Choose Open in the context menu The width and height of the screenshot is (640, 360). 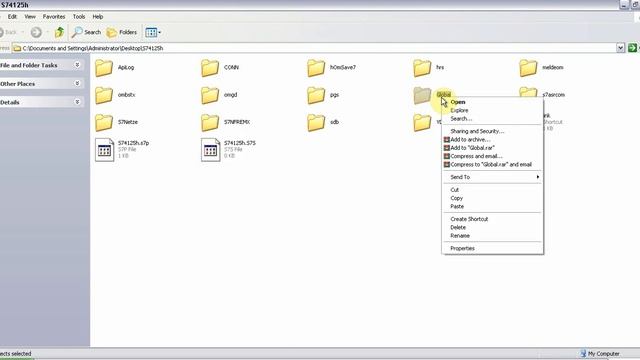[492, 102]
